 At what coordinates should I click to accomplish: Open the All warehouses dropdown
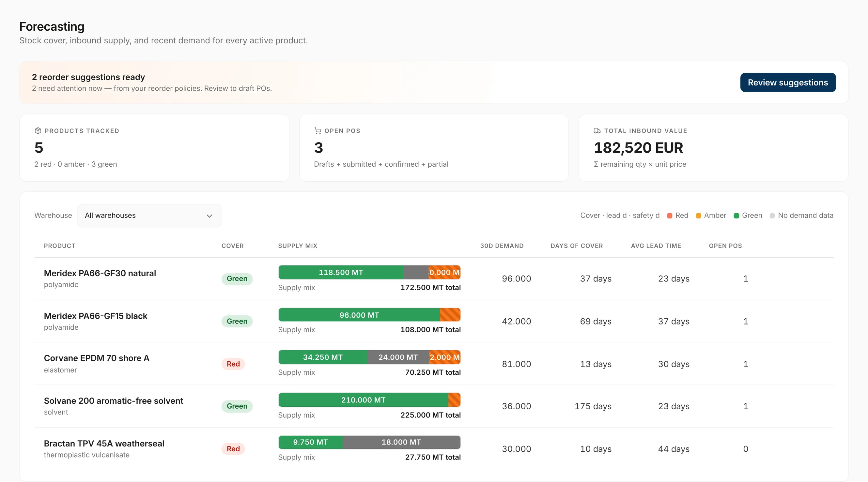(x=149, y=216)
